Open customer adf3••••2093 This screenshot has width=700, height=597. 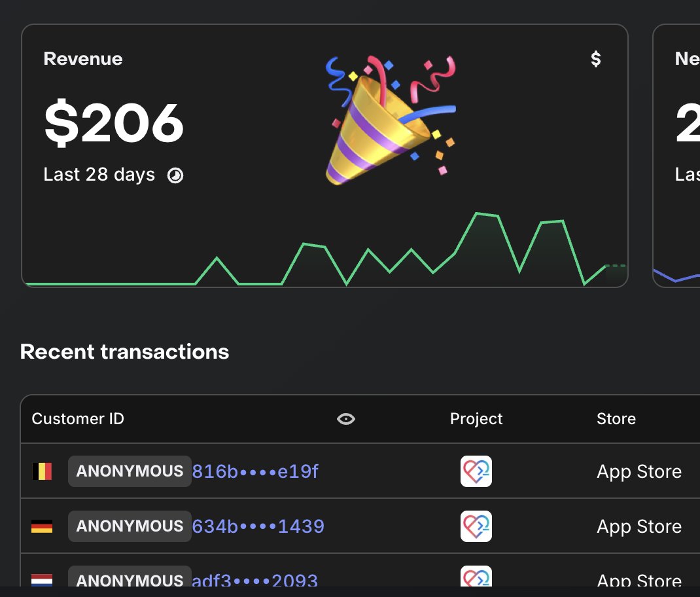(254, 579)
